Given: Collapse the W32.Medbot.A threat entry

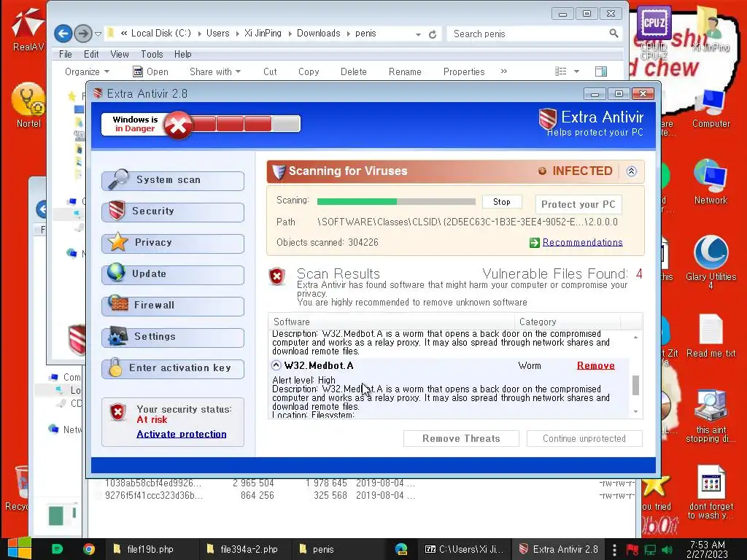Looking at the screenshot, I should click(x=276, y=366).
